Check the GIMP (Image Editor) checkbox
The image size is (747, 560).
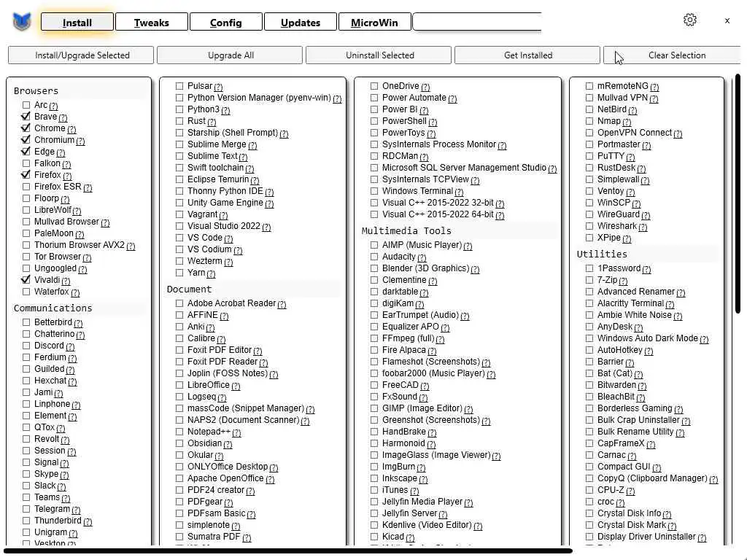coord(374,408)
